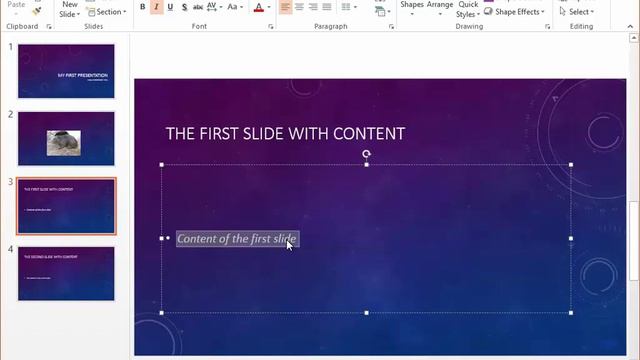The width and height of the screenshot is (640, 360).
Task: Open New Slide dropdown
Action: (69, 10)
